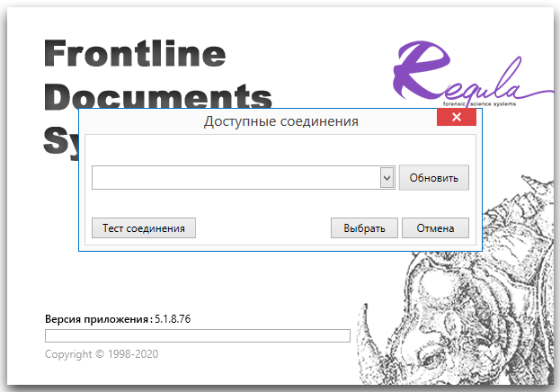560x392 pixels.
Task: Click the Тест соединения button
Action: pyautogui.click(x=144, y=228)
